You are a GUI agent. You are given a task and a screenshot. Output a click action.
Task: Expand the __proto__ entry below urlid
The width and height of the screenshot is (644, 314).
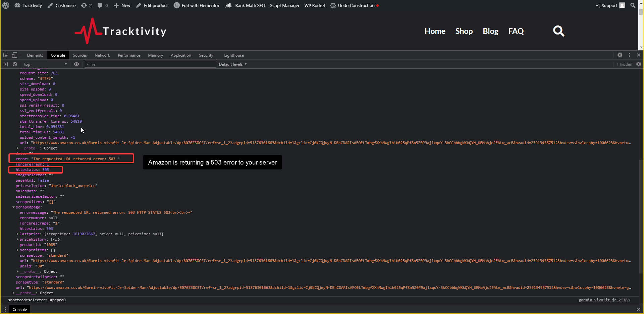click(17, 271)
